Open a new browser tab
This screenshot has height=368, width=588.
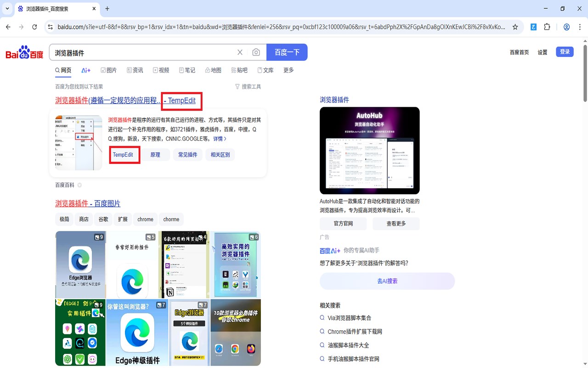coord(107,9)
